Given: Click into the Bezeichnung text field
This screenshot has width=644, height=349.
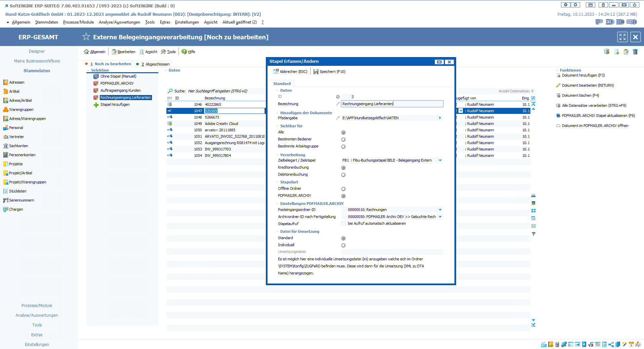Looking at the screenshot, I should tap(392, 104).
